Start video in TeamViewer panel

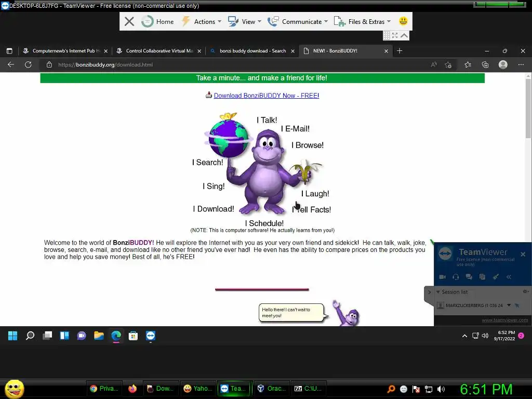click(x=443, y=277)
